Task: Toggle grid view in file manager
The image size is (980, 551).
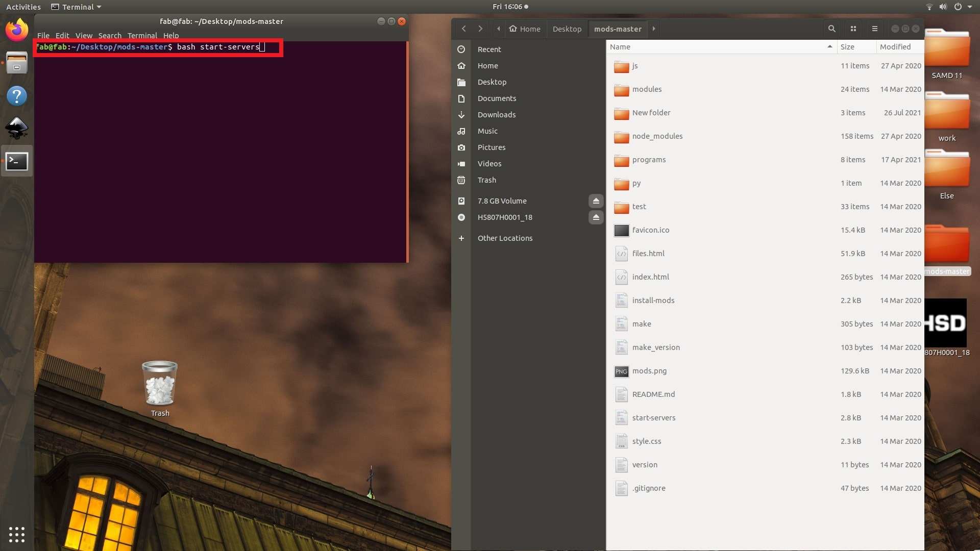Action: (853, 29)
